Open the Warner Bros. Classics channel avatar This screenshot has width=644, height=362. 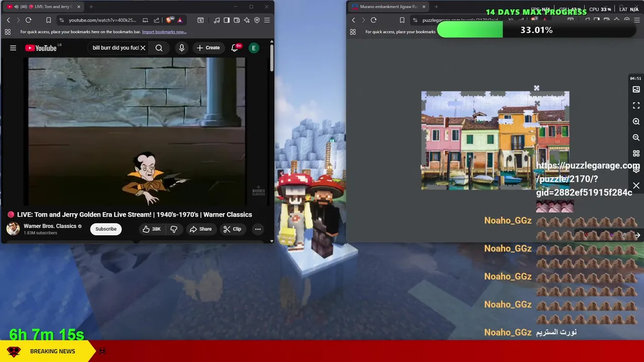tap(13, 229)
